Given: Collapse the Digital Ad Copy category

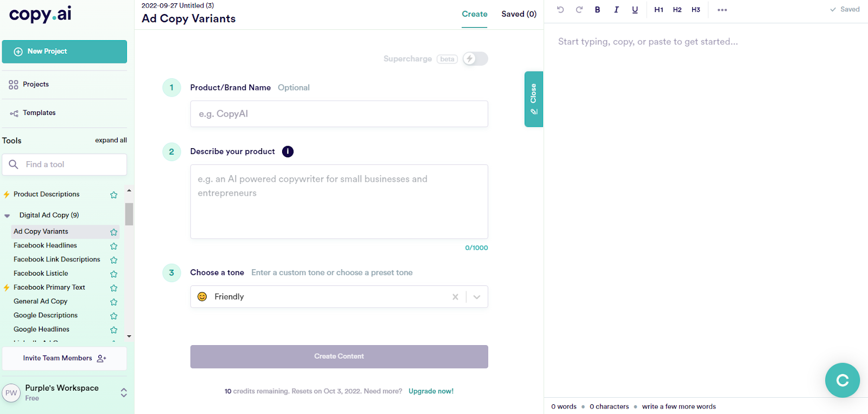Looking at the screenshot, I should pyautogui.click(x=7, y=215).
